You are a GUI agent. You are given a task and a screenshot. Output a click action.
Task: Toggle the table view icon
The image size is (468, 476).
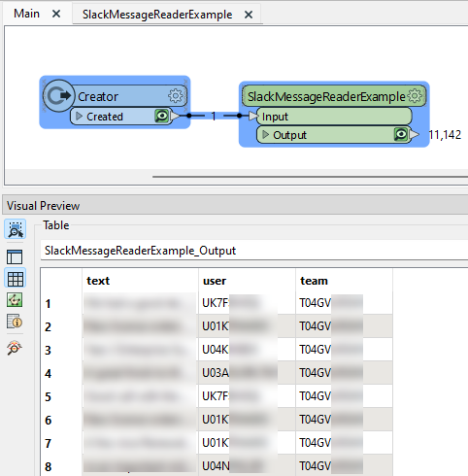click(16, 279)
